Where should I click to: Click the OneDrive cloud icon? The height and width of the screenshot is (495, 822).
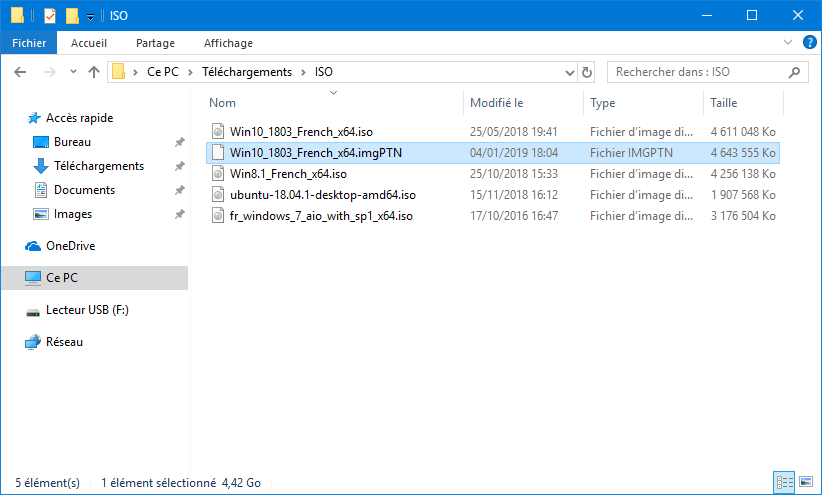coord(33,246)
